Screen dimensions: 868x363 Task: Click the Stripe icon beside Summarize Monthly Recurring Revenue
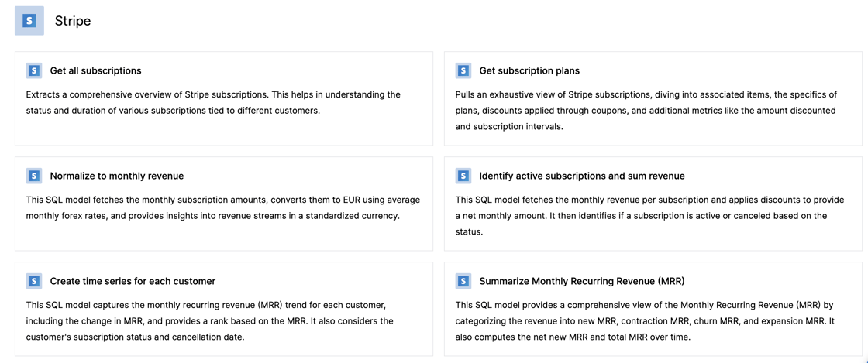click(x=463, y=281)
